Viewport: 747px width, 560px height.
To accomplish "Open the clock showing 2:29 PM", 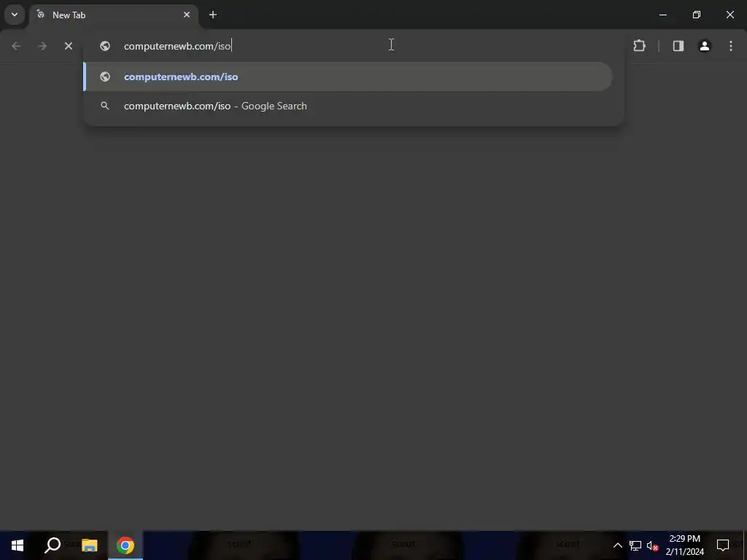I will tap(684, 545).
